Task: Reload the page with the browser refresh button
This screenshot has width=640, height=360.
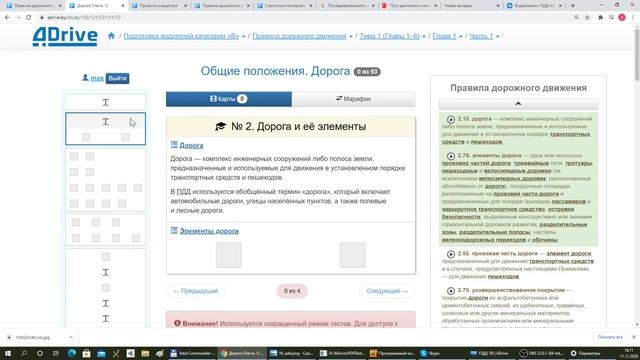Action: [29, 17]
